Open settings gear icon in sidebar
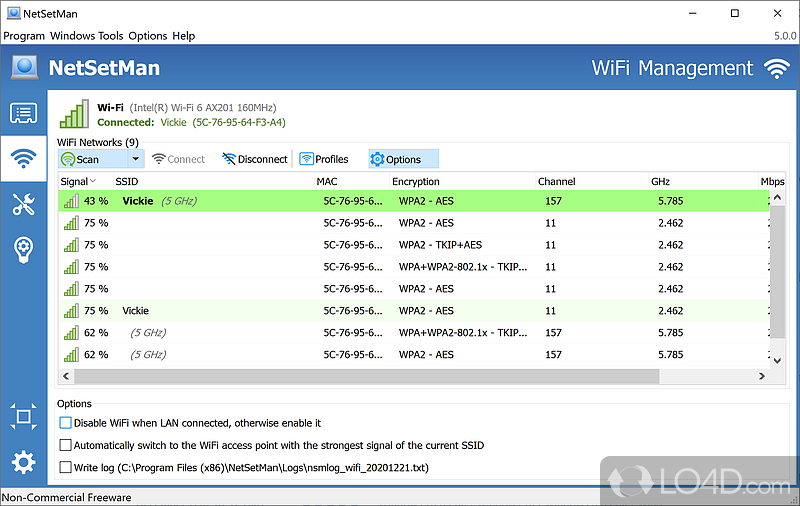 click(x=23, y=462)
